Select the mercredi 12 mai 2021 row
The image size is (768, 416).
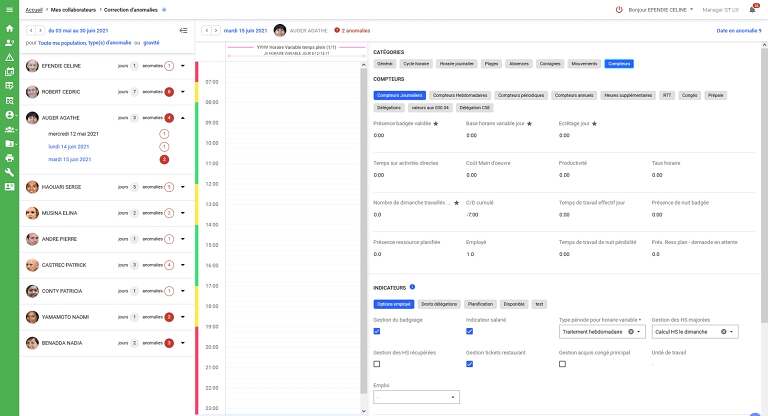pyautogui.click(x=73, y=134)
